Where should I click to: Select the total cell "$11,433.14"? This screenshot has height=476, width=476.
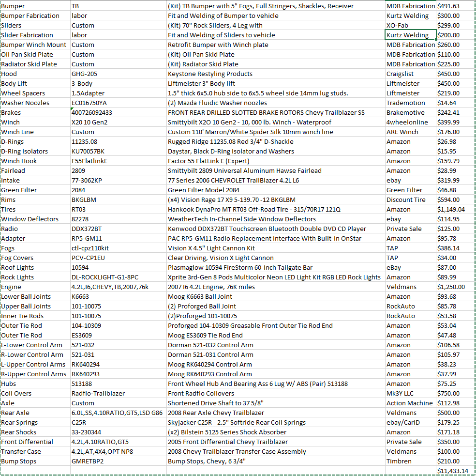click(x=456, y=471)
